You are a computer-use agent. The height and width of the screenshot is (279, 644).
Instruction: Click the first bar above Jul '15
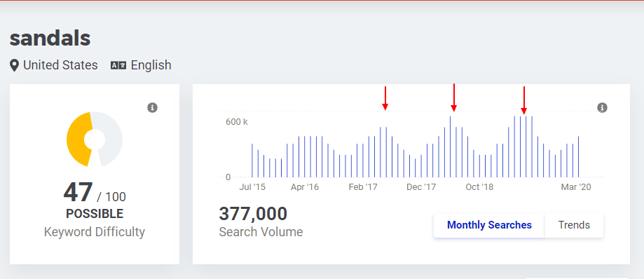tap(252, 161)
